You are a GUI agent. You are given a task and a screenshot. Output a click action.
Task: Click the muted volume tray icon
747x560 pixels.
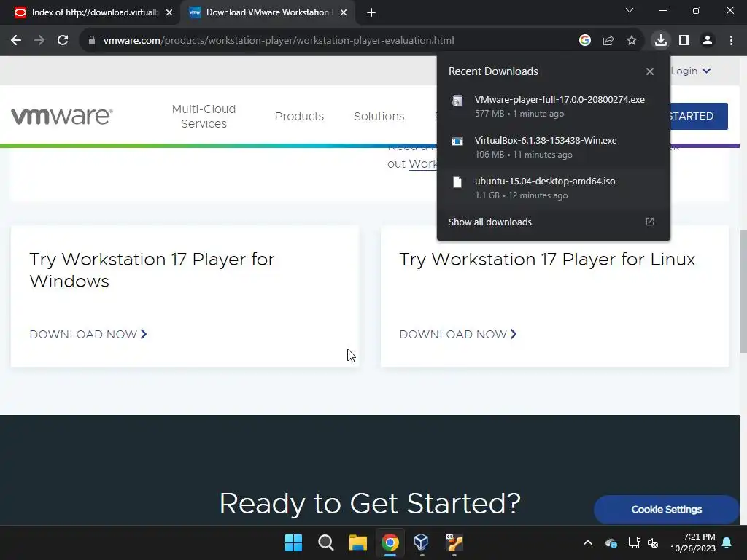click(653, 542)
